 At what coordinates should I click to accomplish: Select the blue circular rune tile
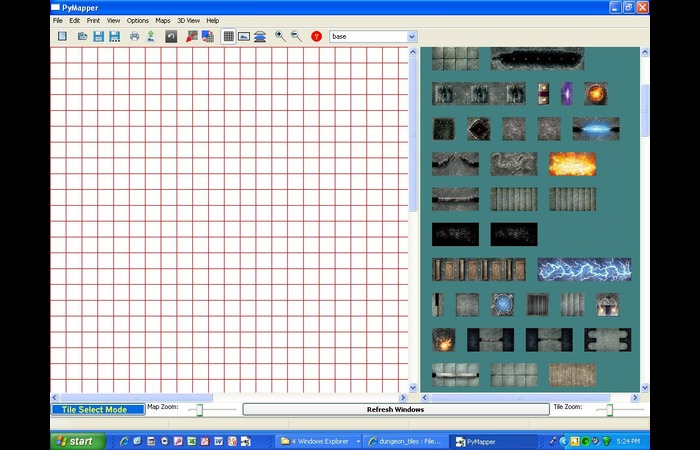coord(502,304)
